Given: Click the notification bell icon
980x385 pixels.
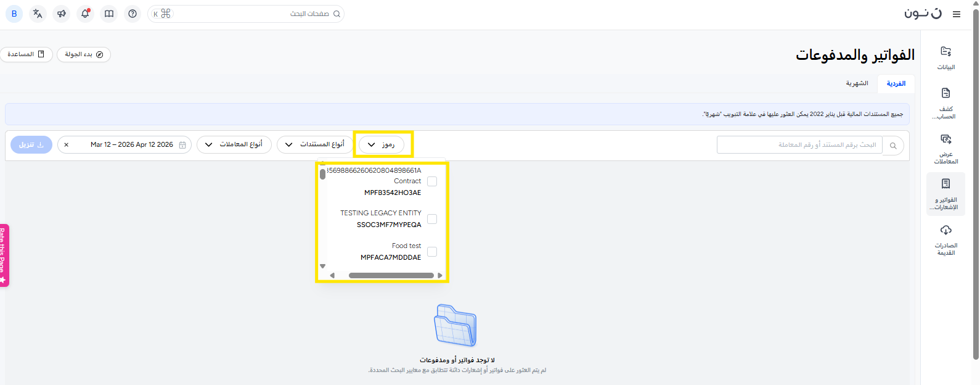Looking at the screenshot, I should (x=85, y=14).
